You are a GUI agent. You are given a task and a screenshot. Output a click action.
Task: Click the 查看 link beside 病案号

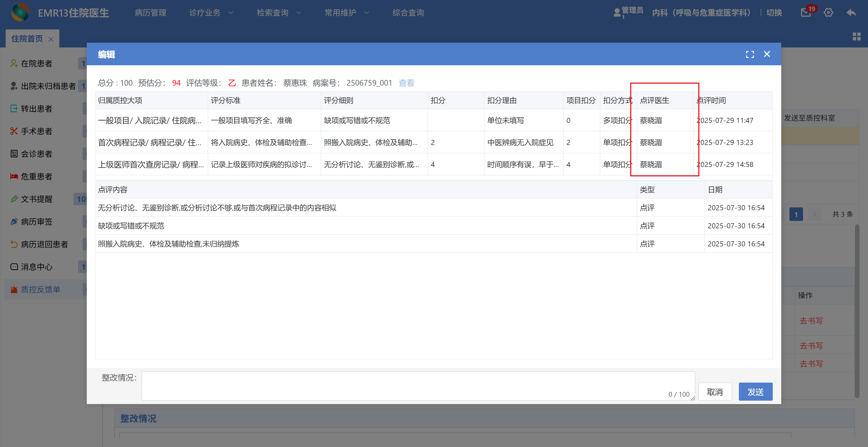tap(406, 83)
